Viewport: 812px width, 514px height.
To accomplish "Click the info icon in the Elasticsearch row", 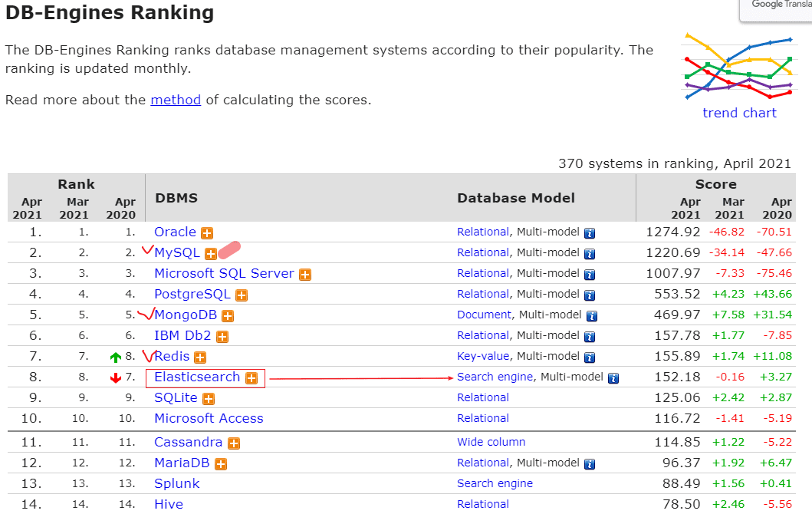I will tap(613, 377).
